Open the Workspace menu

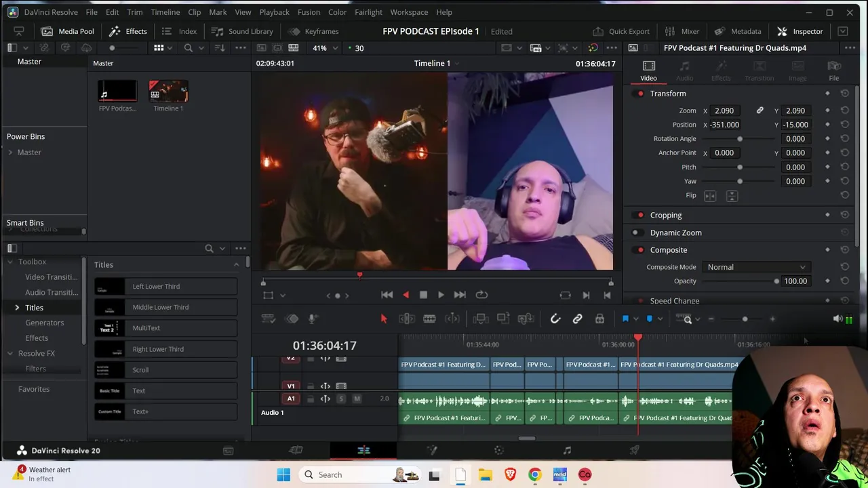click(x=409, y=12)
